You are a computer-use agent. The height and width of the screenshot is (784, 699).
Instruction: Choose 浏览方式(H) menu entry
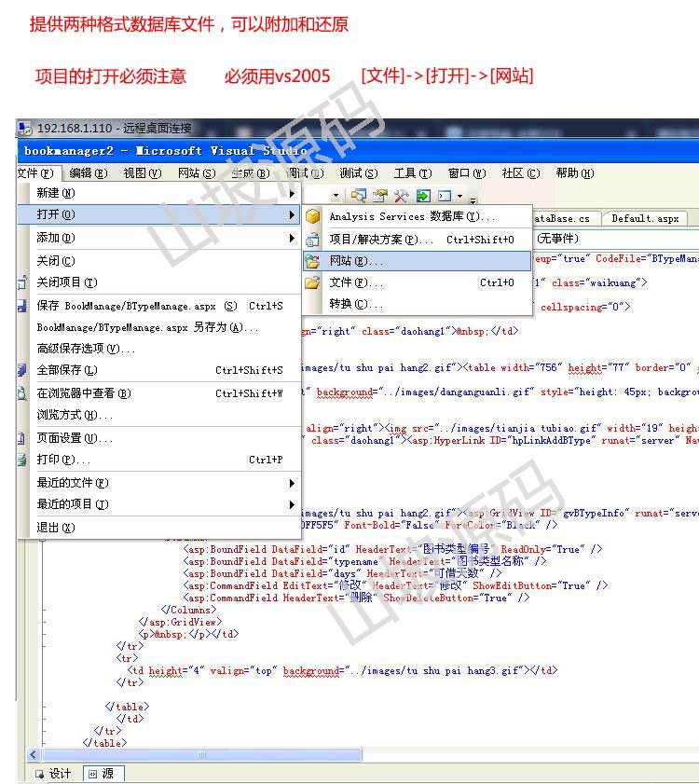159,415
